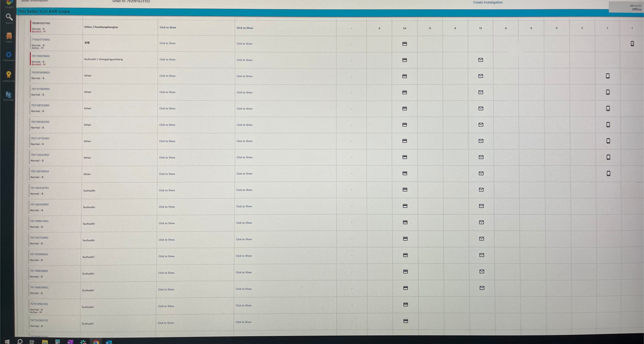Image resolution: width=644 pixels, height=344 pixels.
Task: Click credit card icon in row 767818984302
Action: point(405,304)
